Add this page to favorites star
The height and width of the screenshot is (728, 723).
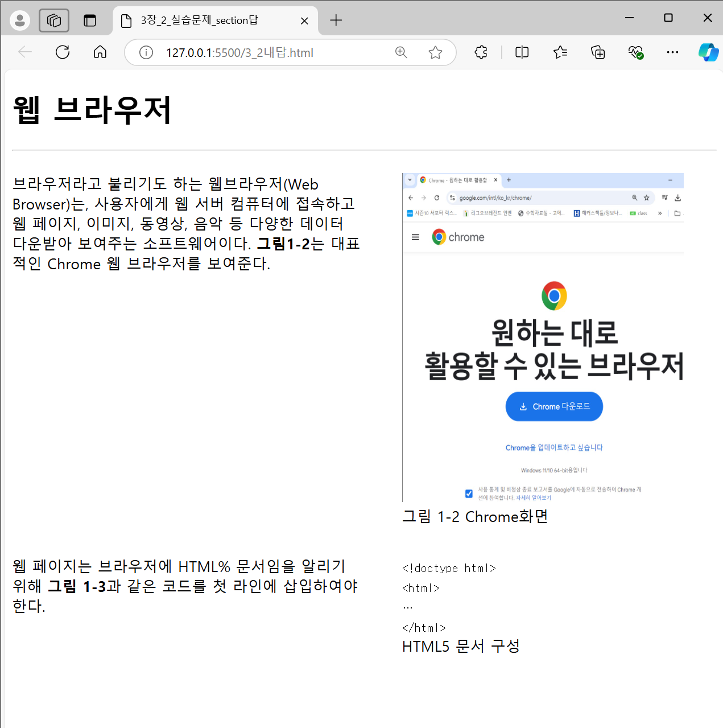[435, 52]
